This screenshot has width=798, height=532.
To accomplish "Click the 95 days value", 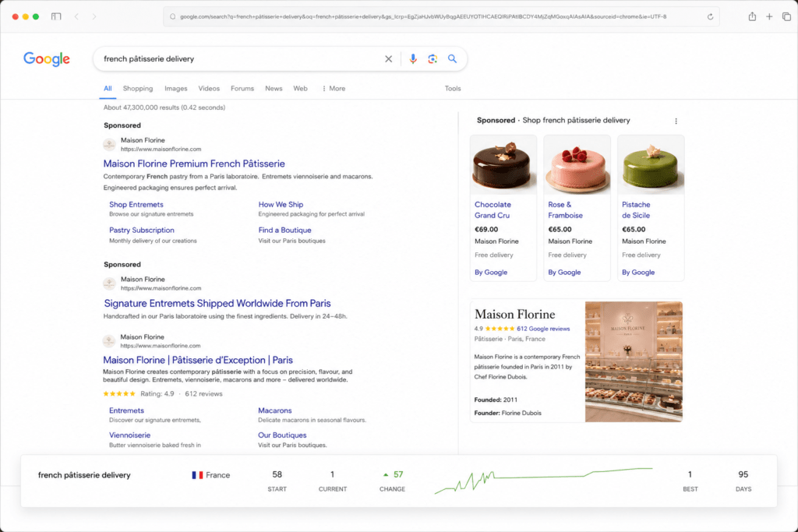I will click(743, 474).
